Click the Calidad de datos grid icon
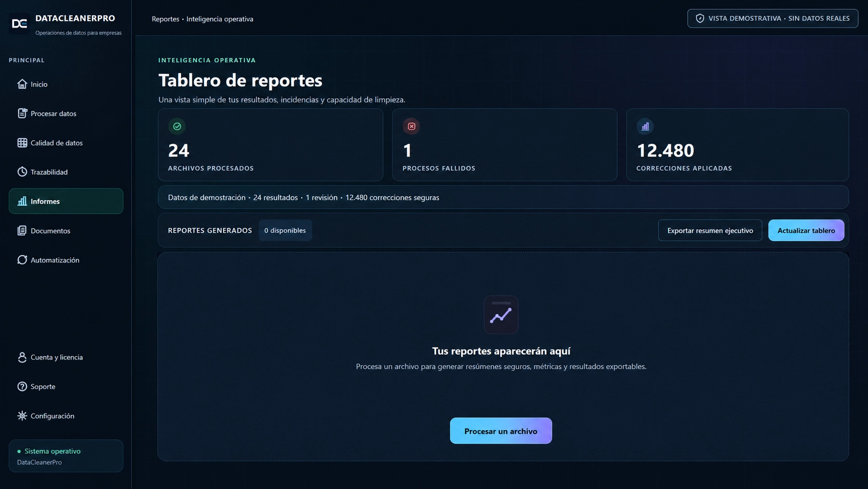The height and width of the screenshot is (489, 868). [22, 143]
